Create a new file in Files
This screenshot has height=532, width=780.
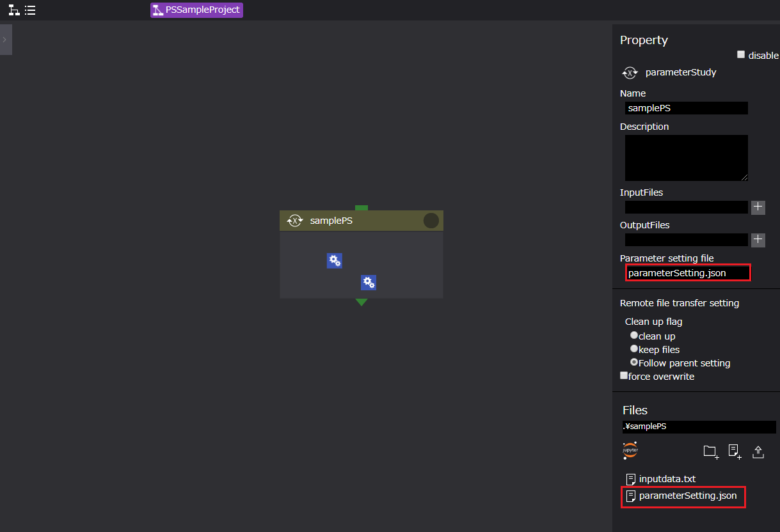coord(735,451)
